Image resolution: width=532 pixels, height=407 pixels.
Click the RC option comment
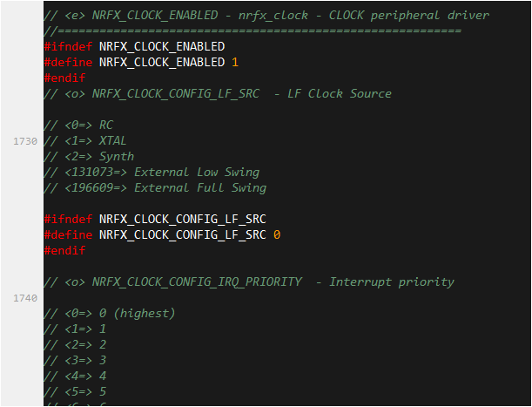[x=78, y=125]
